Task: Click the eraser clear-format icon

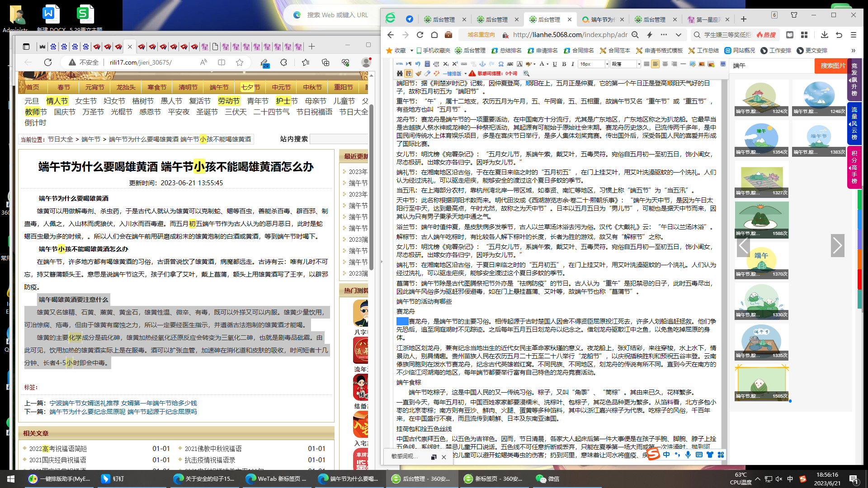Action: [x=427, y=74]
